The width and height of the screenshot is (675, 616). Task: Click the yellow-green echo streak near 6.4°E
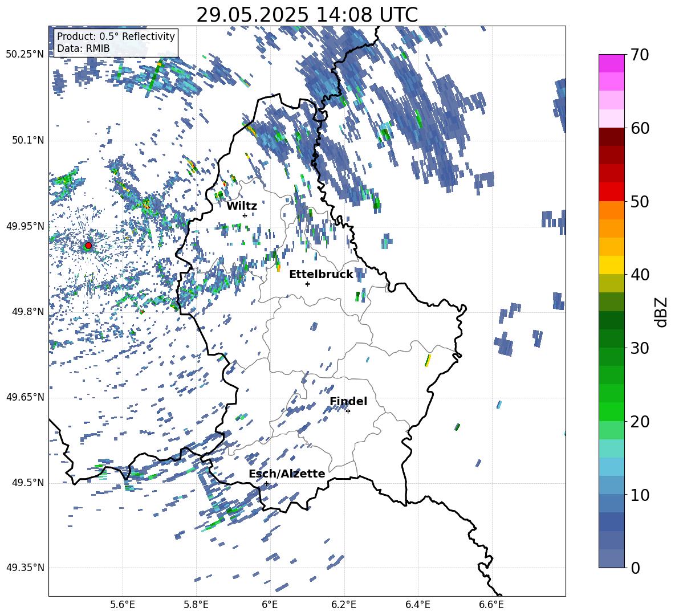(428, 361)
